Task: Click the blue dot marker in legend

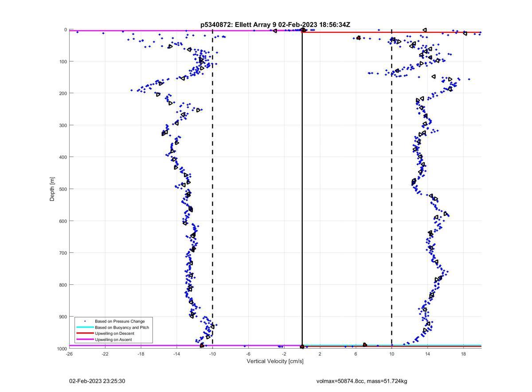Action: click(85, 321)
